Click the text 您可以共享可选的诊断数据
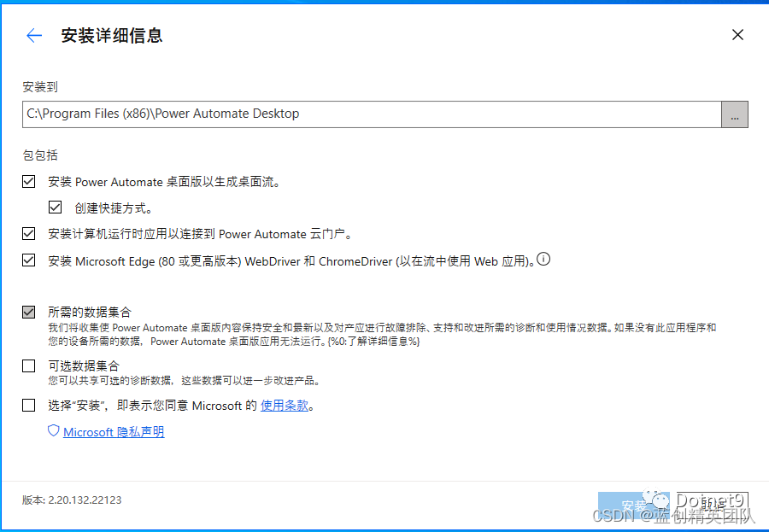Viewport: 769px width, 532px height. click(x=110, y=381)
